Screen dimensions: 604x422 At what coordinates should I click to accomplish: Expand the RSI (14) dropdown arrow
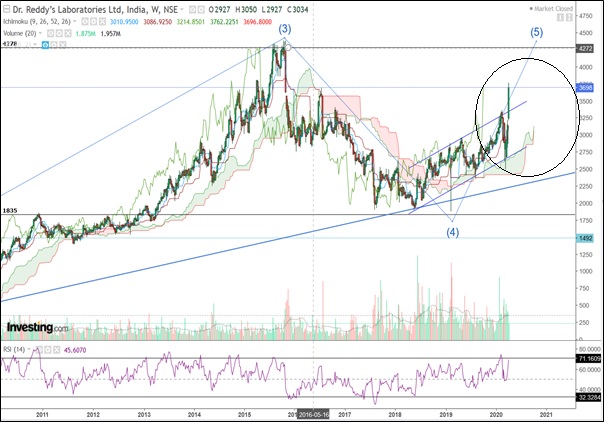pyautogui.click(x=29, y=350)
